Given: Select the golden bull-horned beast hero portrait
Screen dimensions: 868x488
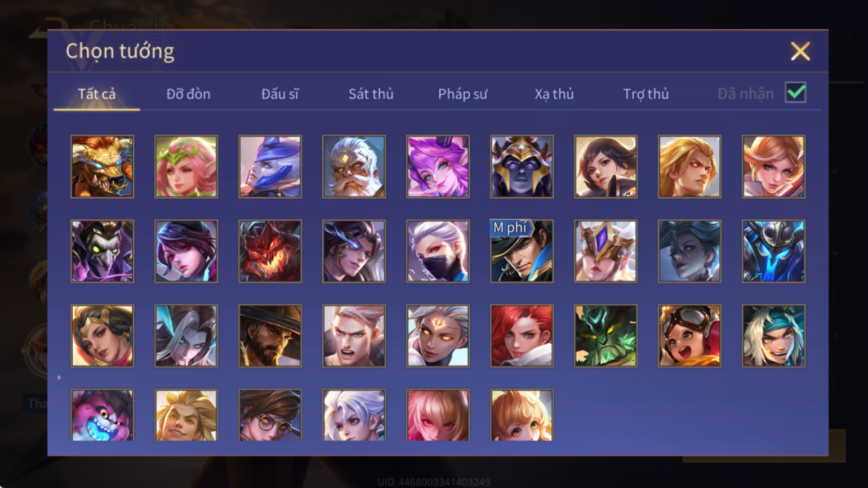Looking at the screenshot, I should tap(102, 166).
